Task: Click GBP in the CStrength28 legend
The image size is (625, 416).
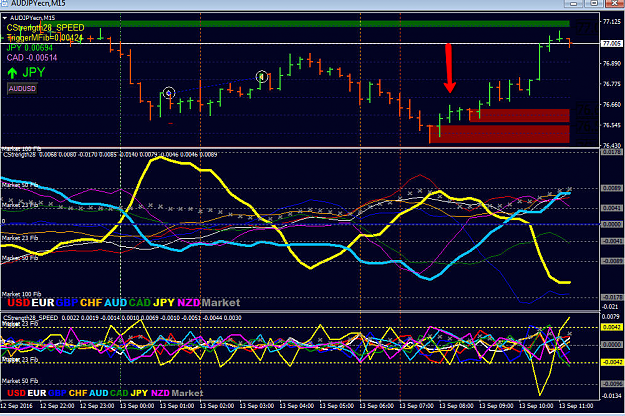Action: pos(67,303)
